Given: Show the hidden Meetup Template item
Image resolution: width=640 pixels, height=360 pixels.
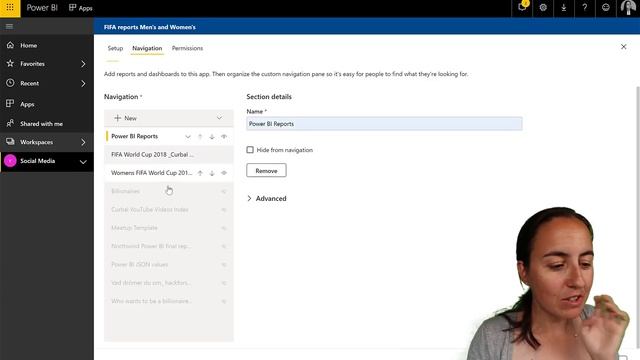Looking at the screenshot, I should point(224,228).
